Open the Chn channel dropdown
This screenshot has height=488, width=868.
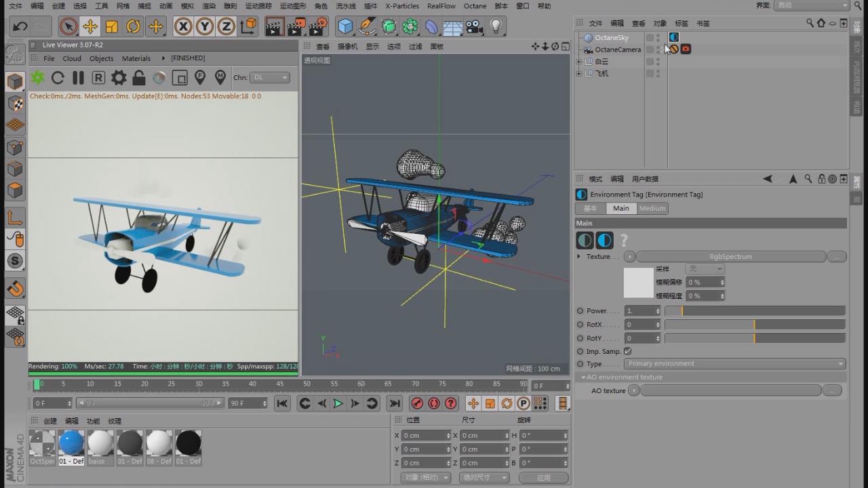point(270,78)
